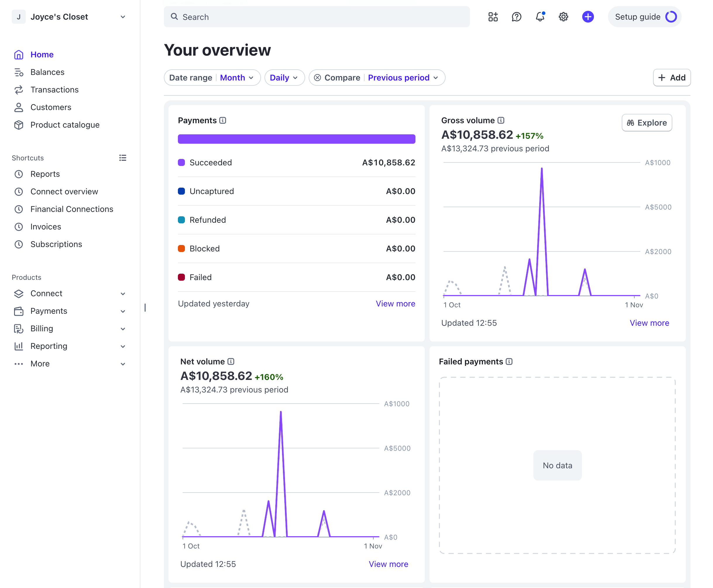
Task: Click the Search input field
Action: click(317, 17)
